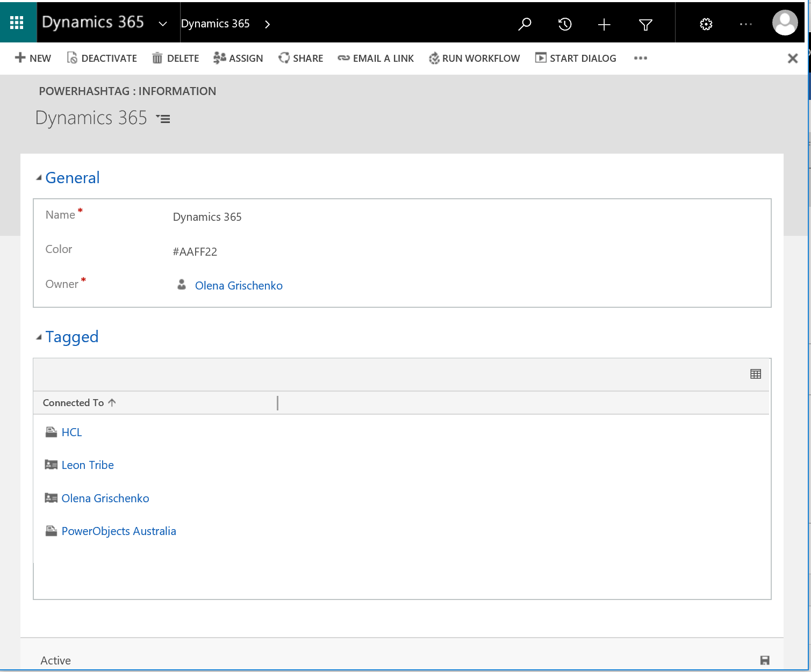This screenshot has width=811, height=672.
Task: Switch the Tagged subgrid view via grid icon
Action: [x=755, y=374]
